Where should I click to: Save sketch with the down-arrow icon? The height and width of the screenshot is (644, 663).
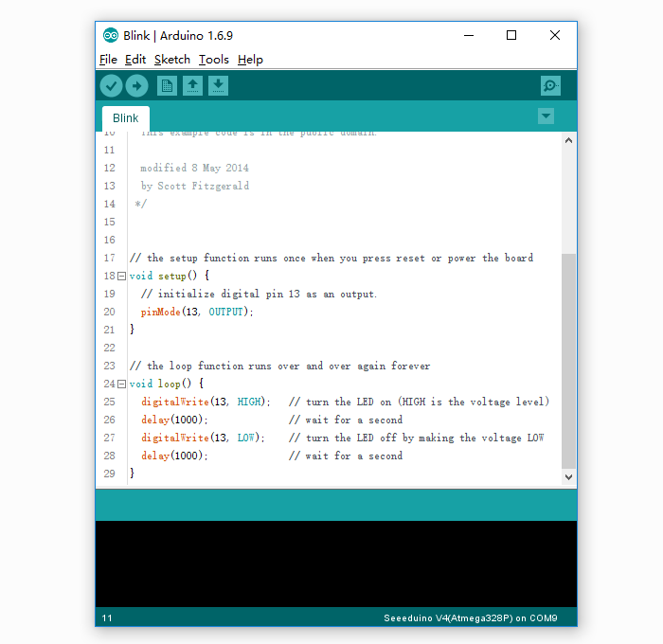218,86
